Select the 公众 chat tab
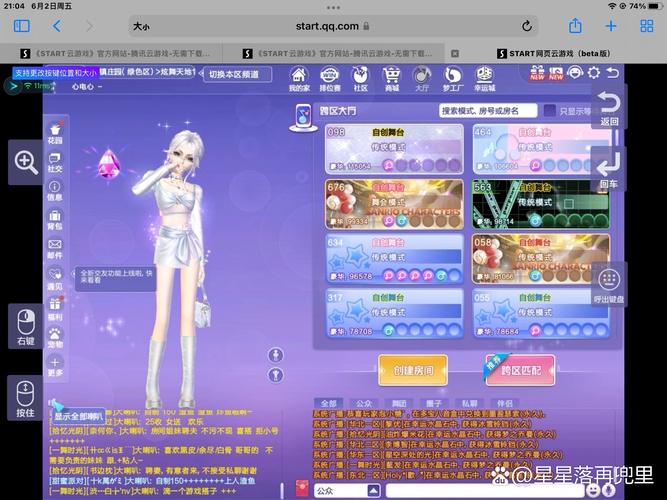Image resolution: width=667 pixels, height=500 pixels. click(364, 403)
